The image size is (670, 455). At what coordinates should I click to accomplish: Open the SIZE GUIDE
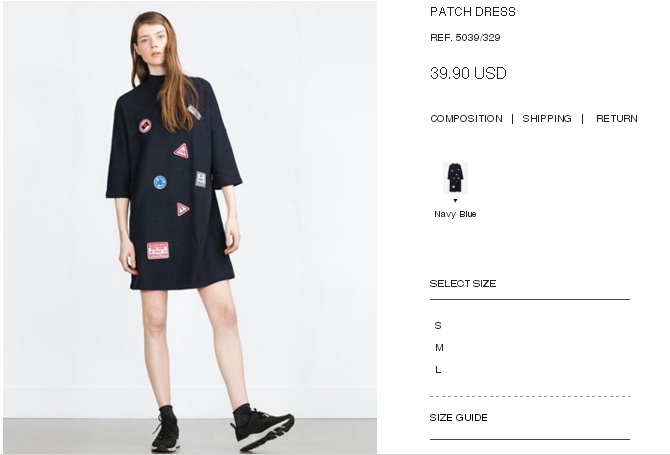tap(458, 417)
